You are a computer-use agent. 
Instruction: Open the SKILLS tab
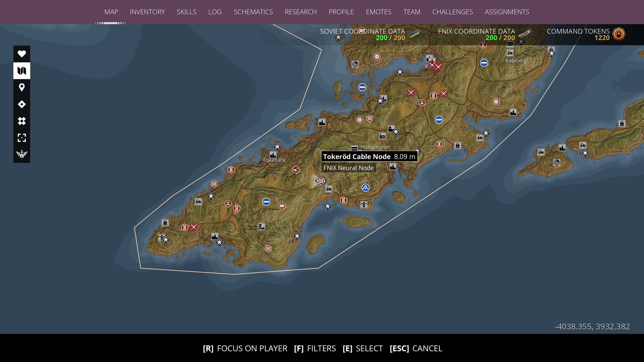pos(186,12)
